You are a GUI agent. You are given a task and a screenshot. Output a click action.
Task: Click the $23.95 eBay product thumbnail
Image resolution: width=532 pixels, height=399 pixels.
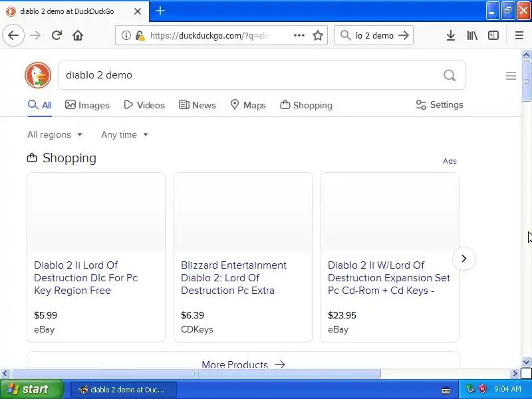pos(390,213)
